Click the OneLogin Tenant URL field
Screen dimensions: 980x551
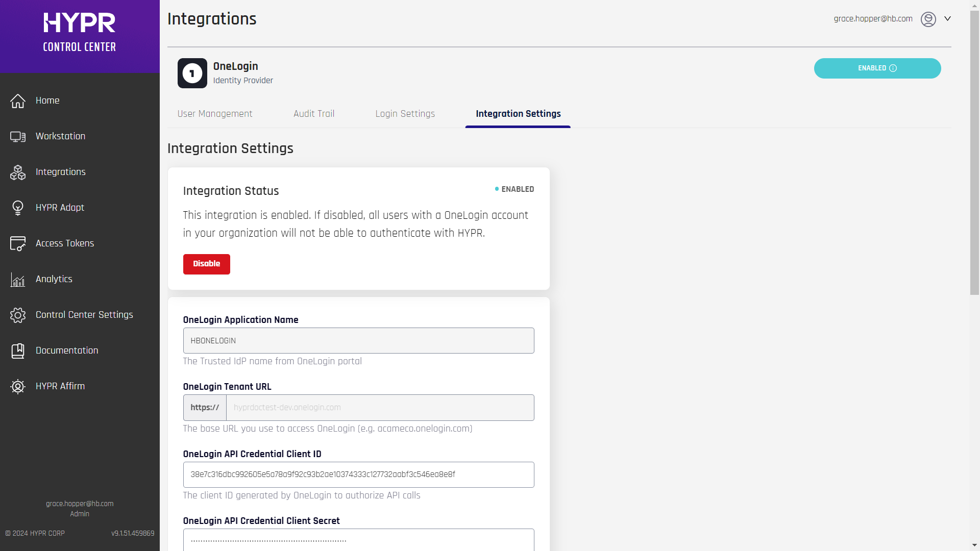click(380, 408)
